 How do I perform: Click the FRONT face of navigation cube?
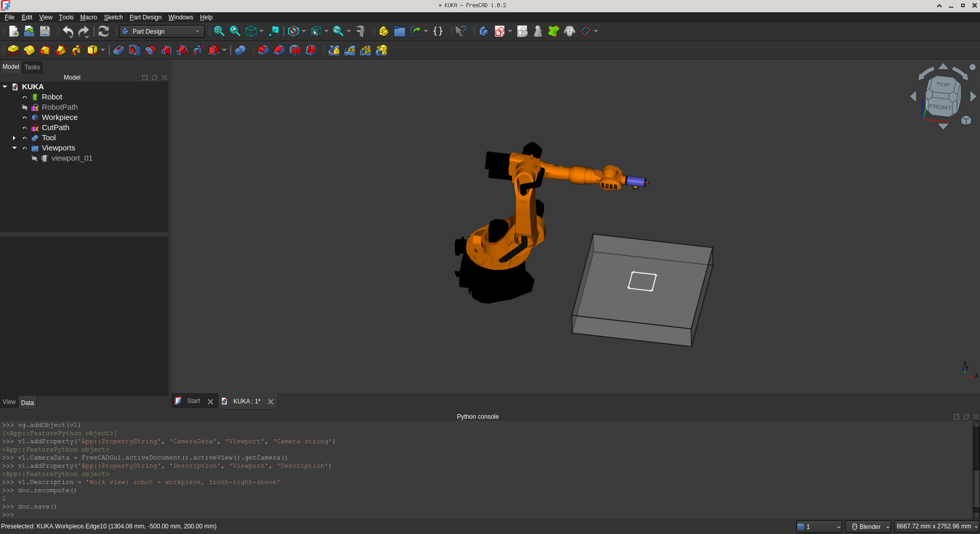(939, 107)
